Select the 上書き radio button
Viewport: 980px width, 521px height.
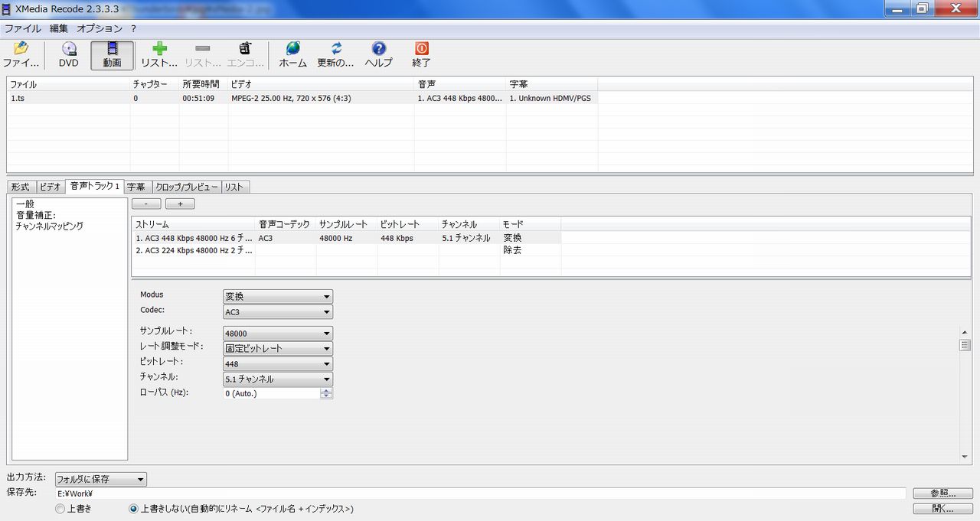[x=60, y=509]
